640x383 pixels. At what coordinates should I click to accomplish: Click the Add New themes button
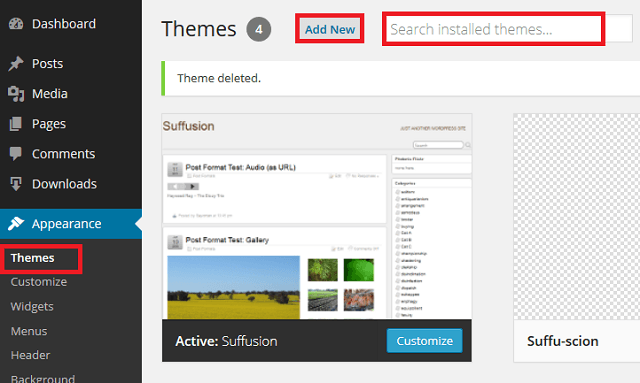click(330, 29)
